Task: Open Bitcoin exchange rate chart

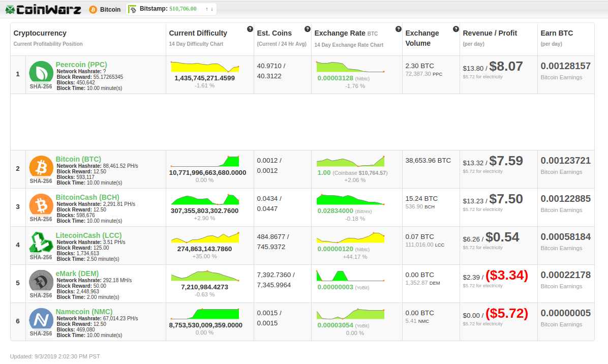Action: pos(350,161)
